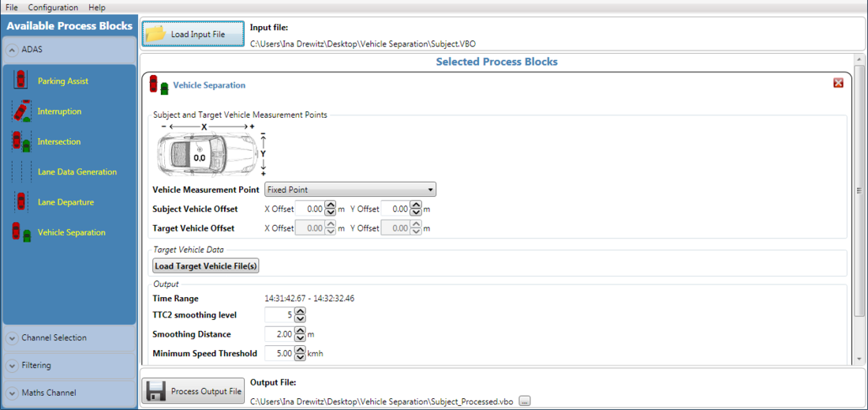
Task: Click the output file browse ellipsis button
Action: 525,401
